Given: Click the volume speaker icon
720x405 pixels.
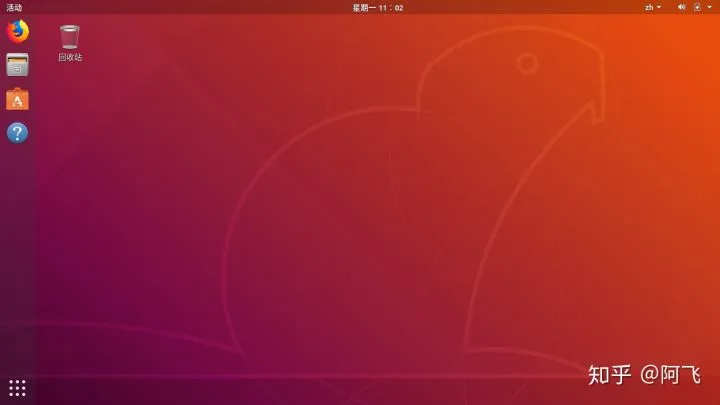Looking at the screenshot, I should point(681,7).
